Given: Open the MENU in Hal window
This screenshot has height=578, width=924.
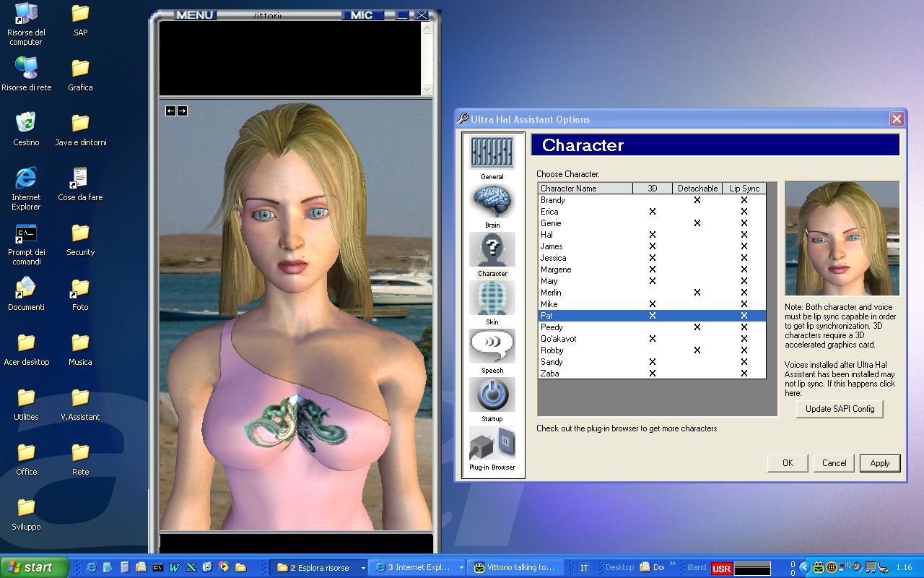Looking at the screenshot, I should pos(195,14).
